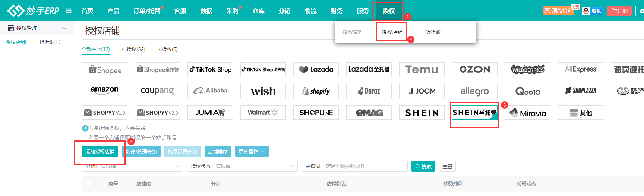Select the wish platform tile
Viewport: 644px width, 196px height.
[263, 91]
